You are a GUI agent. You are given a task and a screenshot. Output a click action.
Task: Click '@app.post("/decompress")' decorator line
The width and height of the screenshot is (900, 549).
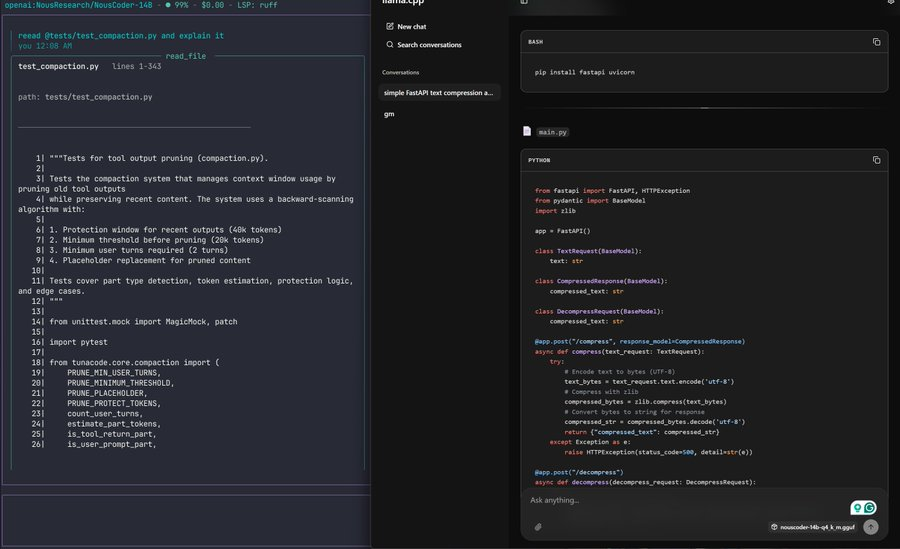579,472
